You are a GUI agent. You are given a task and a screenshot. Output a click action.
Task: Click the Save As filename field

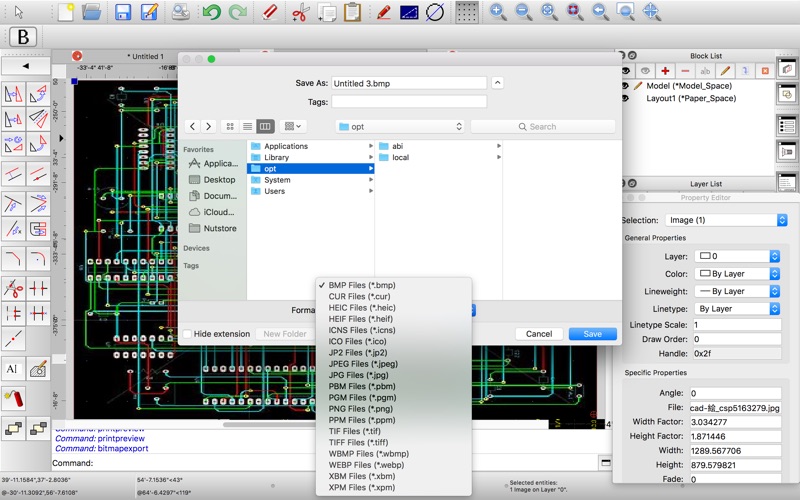coord(409,83)
